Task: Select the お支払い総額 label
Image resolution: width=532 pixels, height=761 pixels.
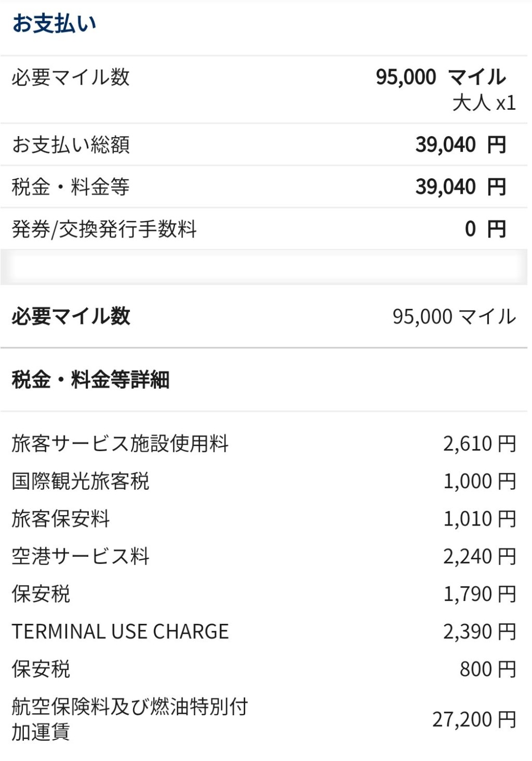Action: (x=71, y=145)
